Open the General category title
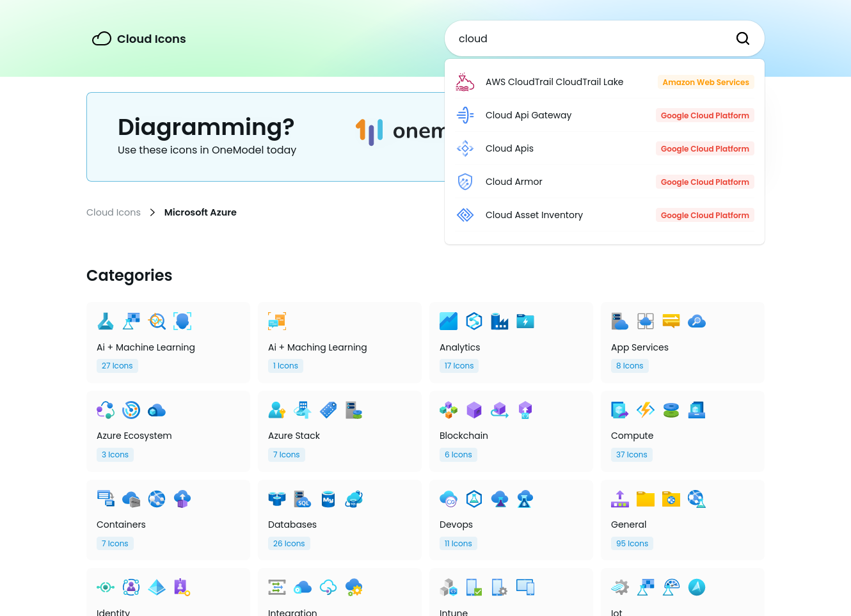 click(x=628, y=525)
